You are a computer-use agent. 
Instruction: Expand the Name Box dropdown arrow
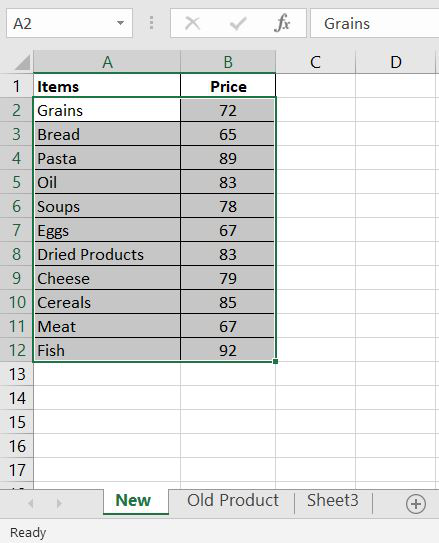120,23
